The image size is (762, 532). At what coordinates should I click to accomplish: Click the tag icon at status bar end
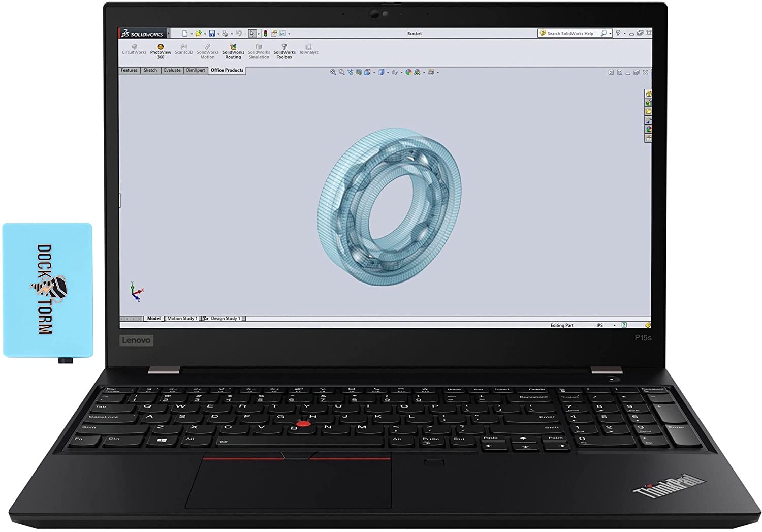pos(648,325)
